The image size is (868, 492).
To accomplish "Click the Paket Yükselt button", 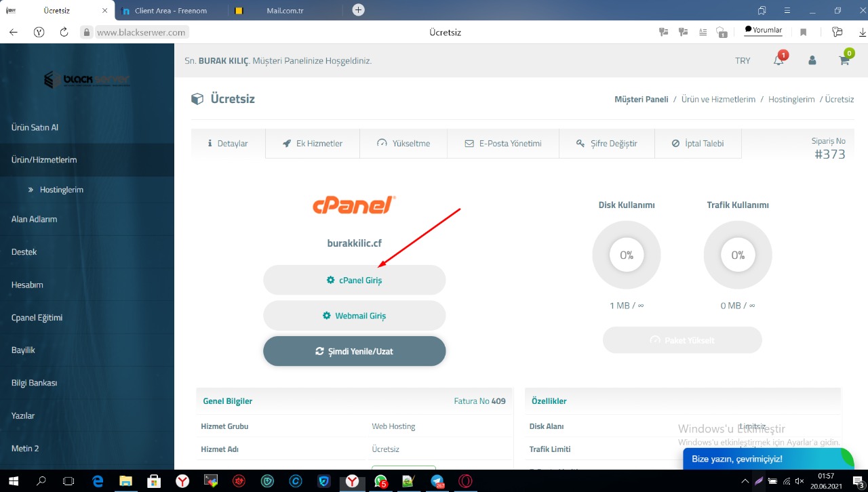I will click(x=682, y=340).
